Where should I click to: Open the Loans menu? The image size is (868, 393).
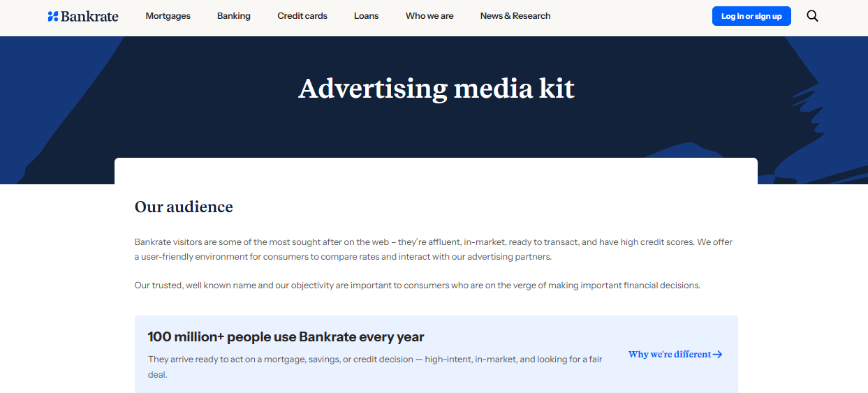[x=366, y=16]
